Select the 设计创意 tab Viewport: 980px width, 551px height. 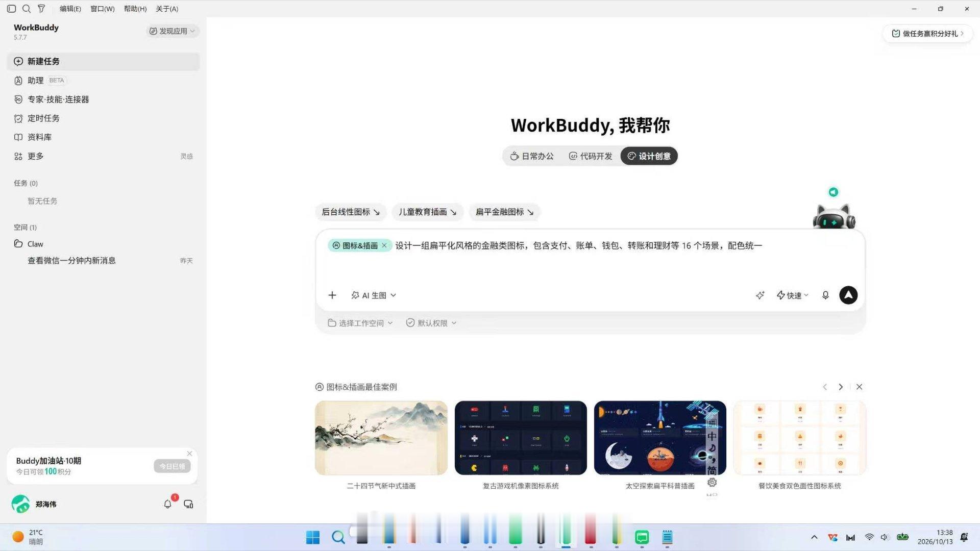click(649, 156)
